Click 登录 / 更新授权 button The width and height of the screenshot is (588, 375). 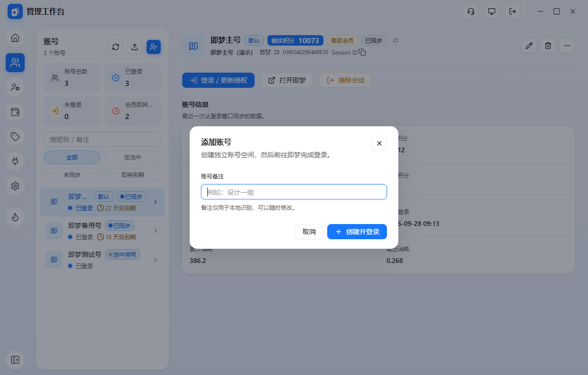219,80
